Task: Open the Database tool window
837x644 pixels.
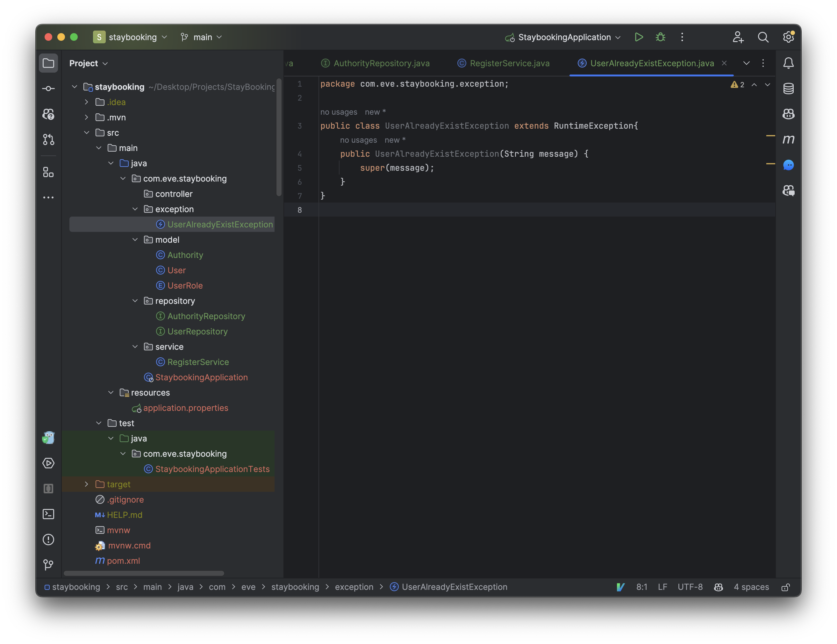Action: 788,88
